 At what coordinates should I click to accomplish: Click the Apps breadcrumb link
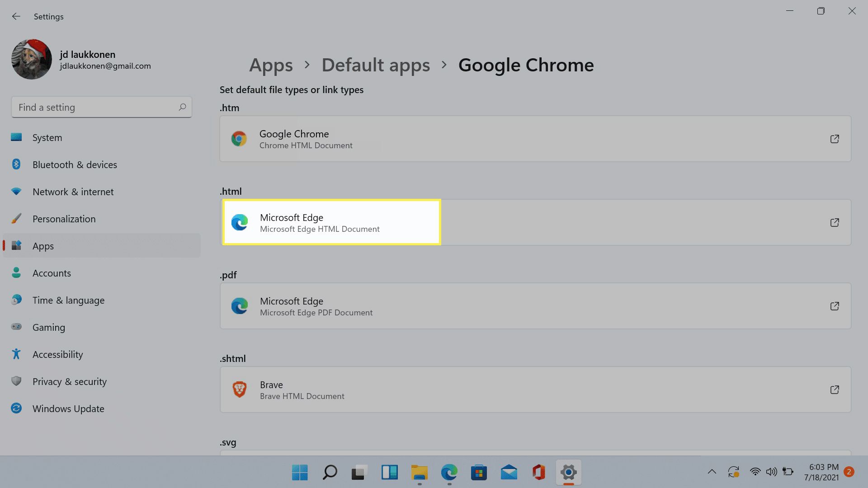271,65
